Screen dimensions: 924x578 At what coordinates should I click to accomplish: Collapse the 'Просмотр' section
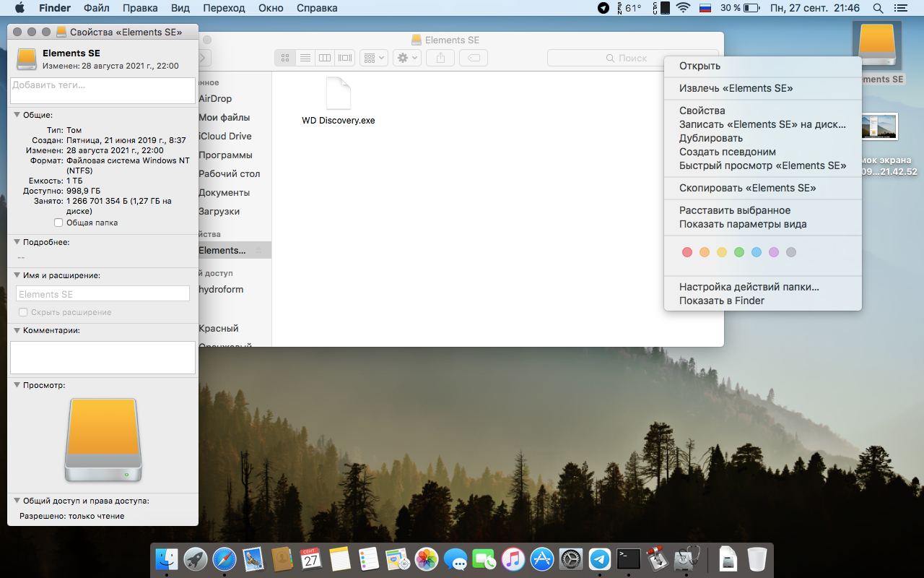17,385
